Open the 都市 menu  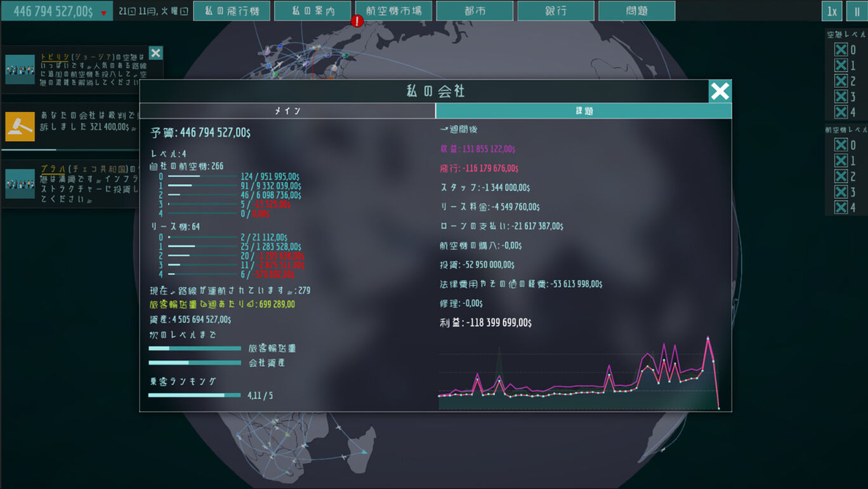[475, 11]
